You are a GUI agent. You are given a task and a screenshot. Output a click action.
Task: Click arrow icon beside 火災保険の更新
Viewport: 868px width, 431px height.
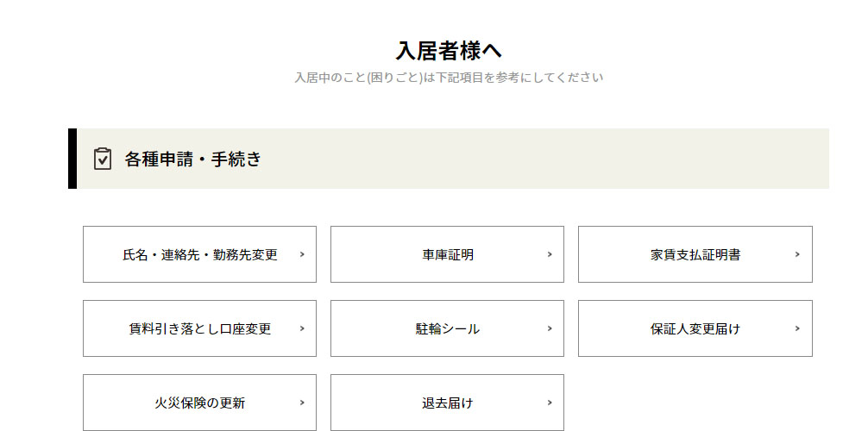coord(302,403)
